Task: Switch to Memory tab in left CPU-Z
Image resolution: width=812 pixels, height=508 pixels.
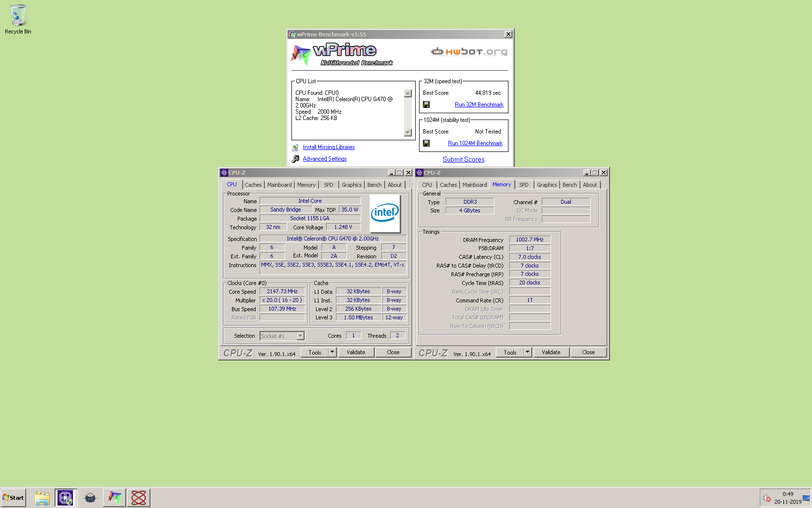Action: pyautogui.click(x=306, y=185)
